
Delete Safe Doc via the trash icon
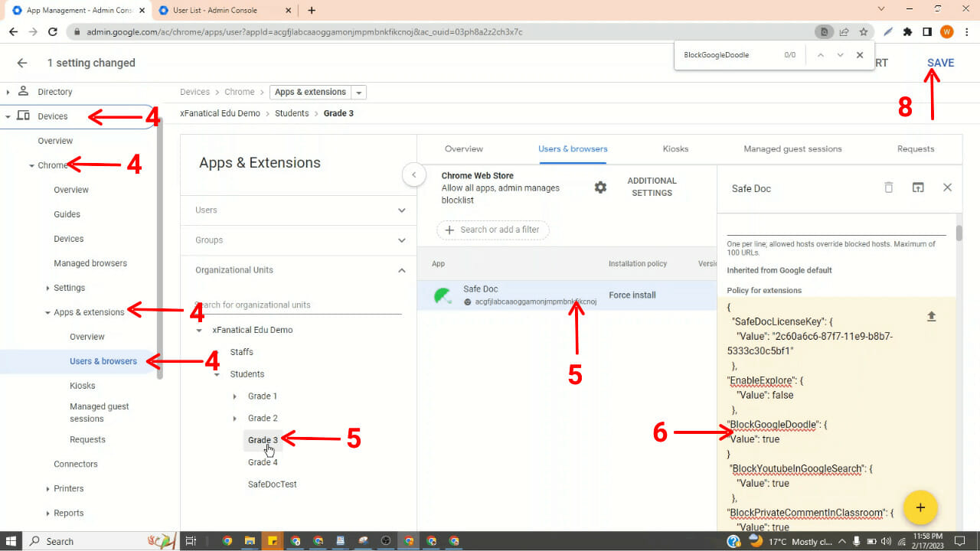click(888, 187)
